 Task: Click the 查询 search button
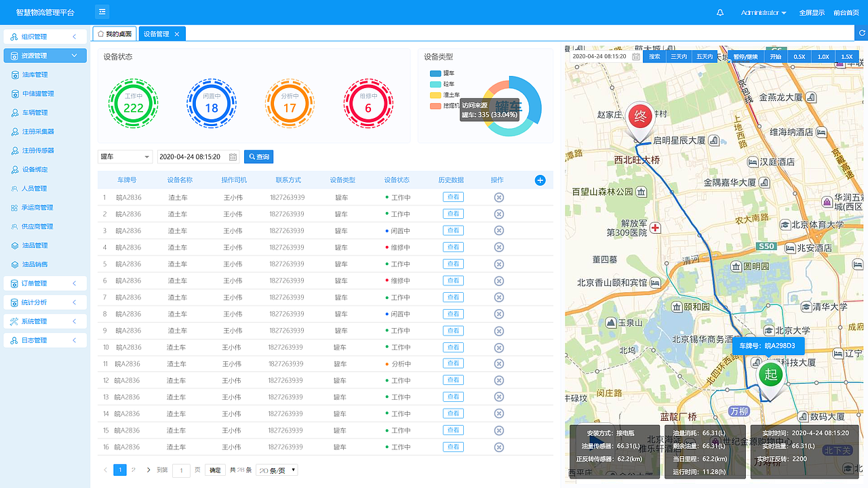[x=258, y=156]
